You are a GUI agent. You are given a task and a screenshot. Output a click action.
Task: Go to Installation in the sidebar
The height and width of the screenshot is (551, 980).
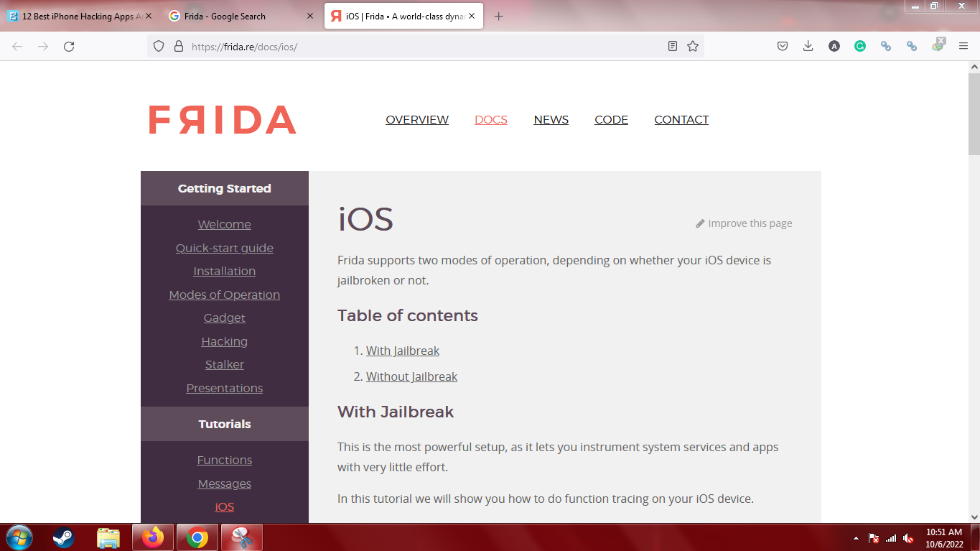click(x=225, y=272)
